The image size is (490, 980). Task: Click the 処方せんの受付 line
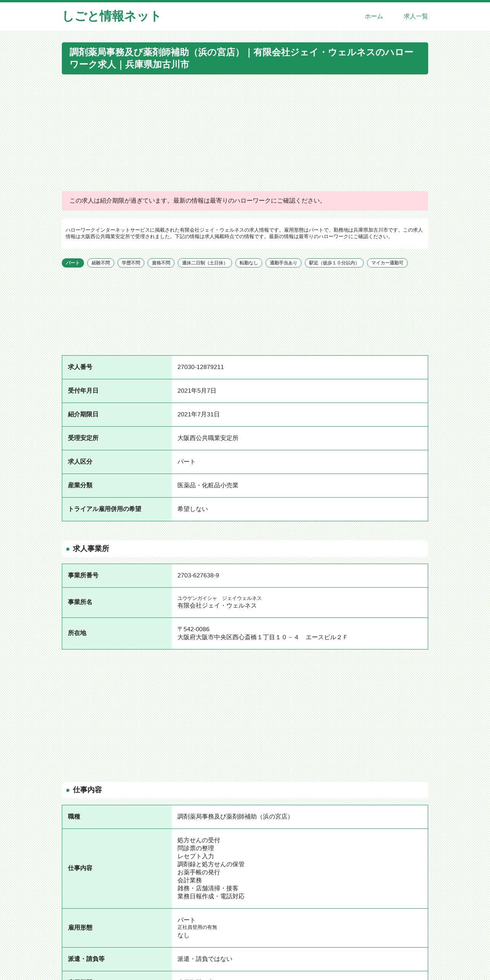click(199, 840)
